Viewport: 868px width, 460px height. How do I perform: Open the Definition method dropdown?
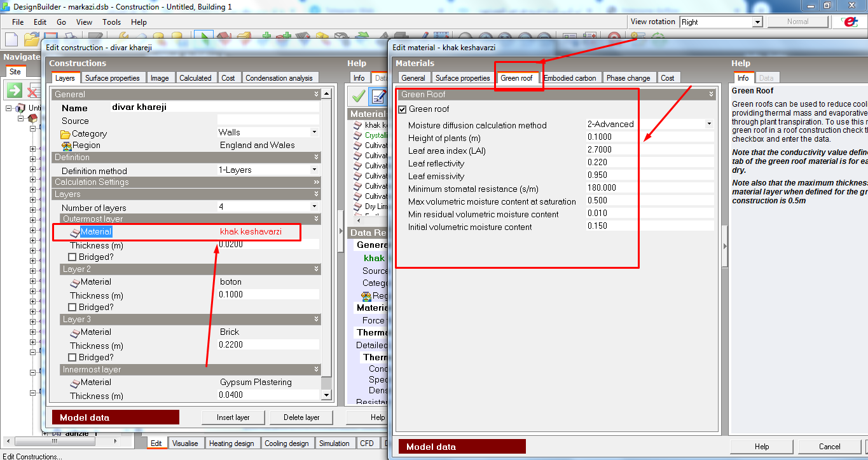[x=313, y=170]
